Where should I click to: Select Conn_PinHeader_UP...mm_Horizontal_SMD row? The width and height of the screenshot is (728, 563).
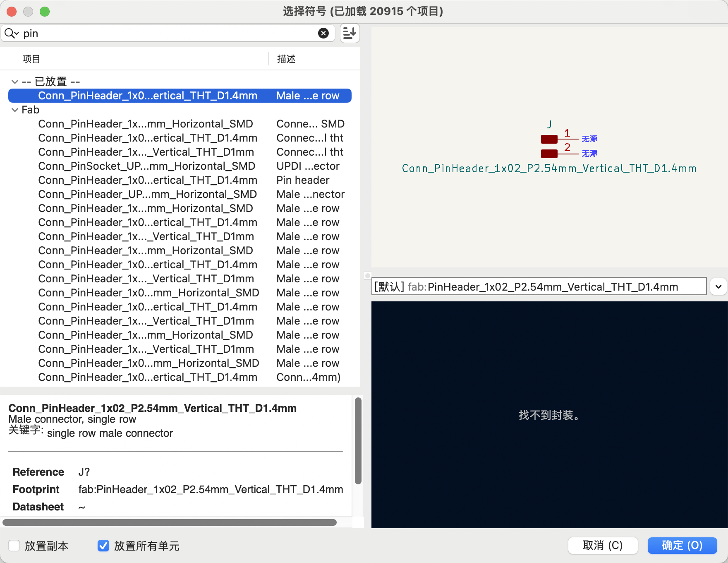point(180,194)
